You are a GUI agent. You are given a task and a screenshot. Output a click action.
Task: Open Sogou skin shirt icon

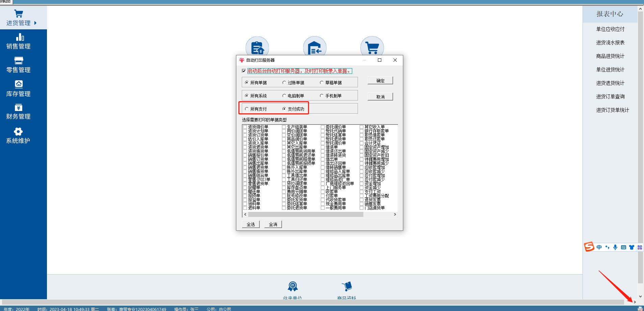click(632, 247)
